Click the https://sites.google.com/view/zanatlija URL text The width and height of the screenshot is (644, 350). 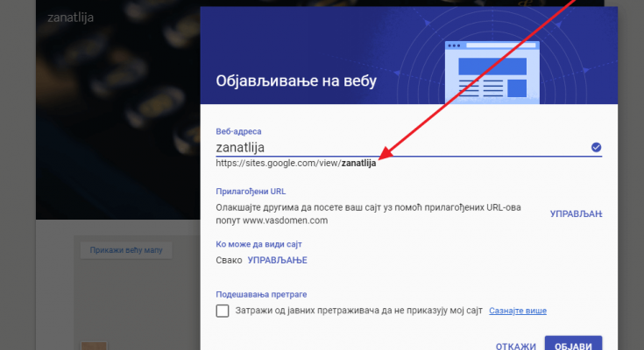click(x=296, y=163)
